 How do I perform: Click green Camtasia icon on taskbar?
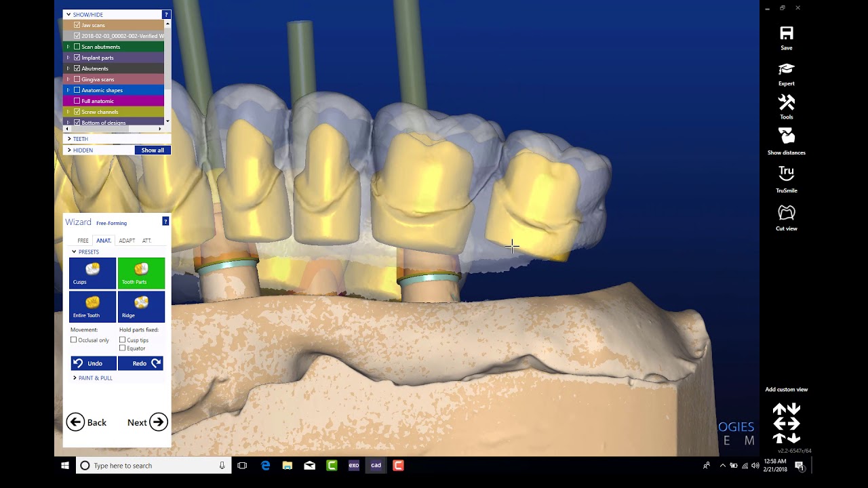332,466
